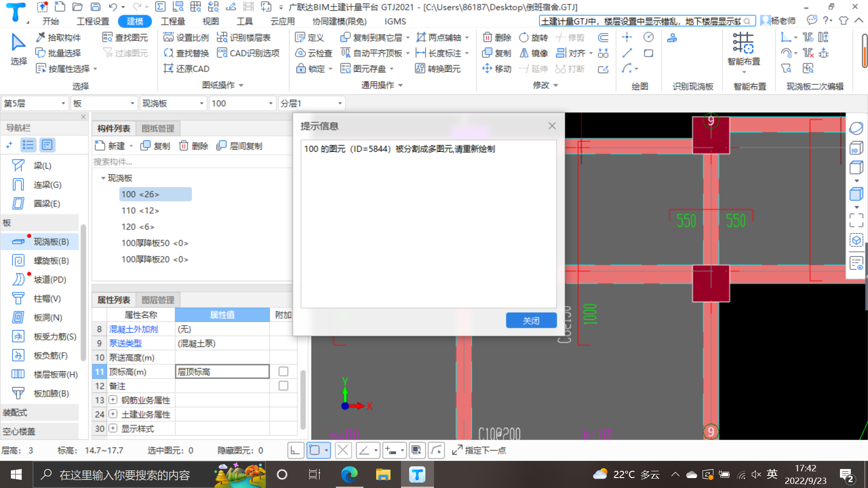Click 新建 new component icon

(x=109, y=146)
